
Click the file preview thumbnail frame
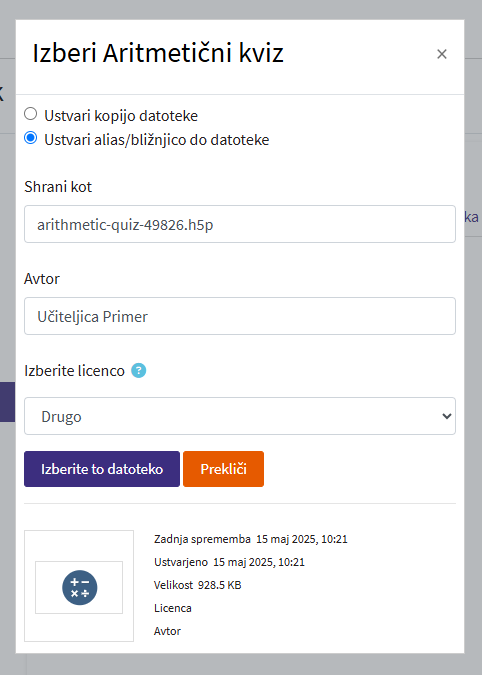click(x=79, y=586)
